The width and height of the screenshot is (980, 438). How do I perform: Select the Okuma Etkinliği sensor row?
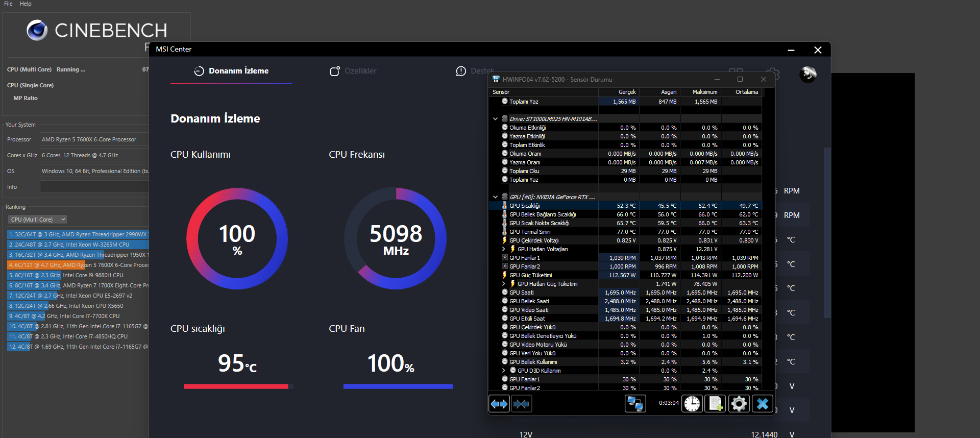(x=625, y=128)
